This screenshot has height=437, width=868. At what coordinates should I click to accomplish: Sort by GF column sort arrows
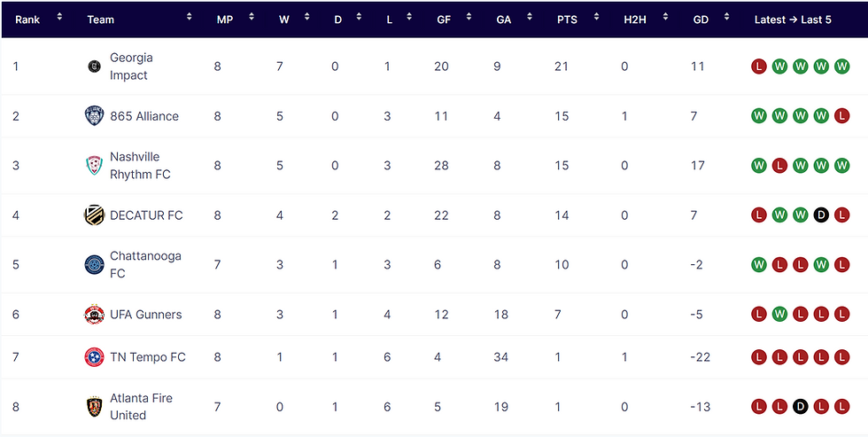point(469,17)
